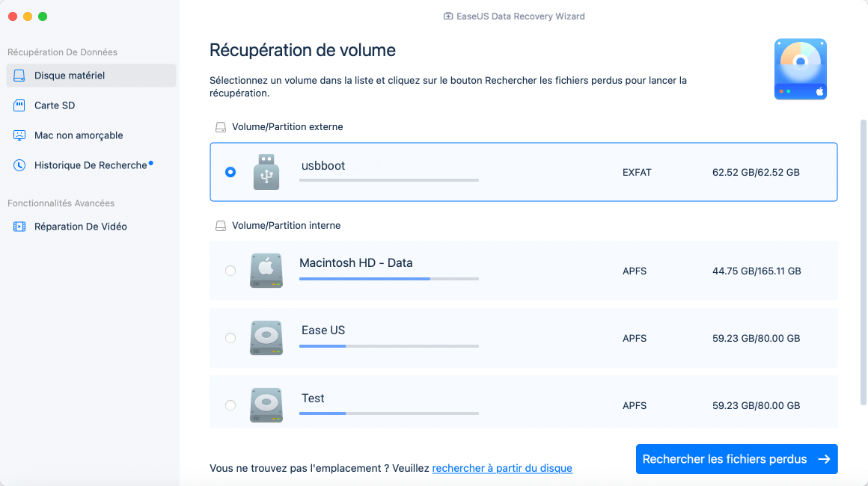Open Historique De Recherche
Viewport: 868px width, 486px height.
point(91,164)
